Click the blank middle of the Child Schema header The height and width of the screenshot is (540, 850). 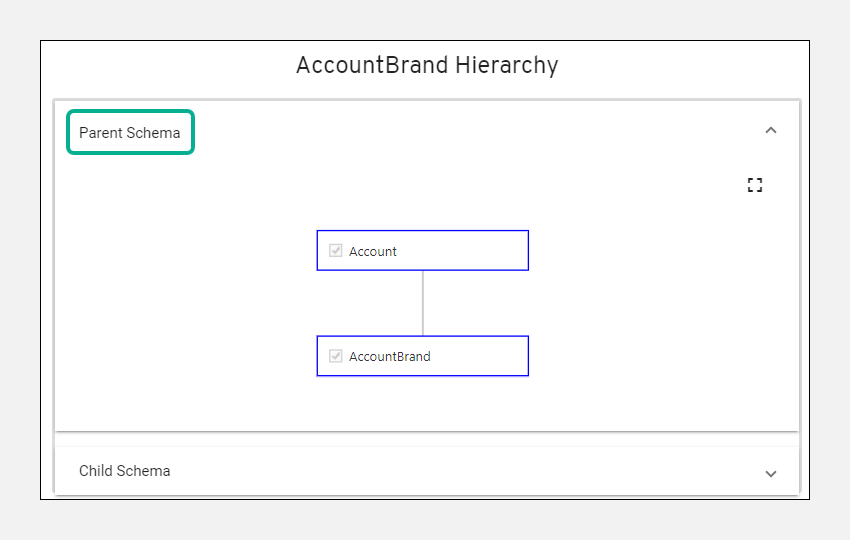tap(450, 471)
